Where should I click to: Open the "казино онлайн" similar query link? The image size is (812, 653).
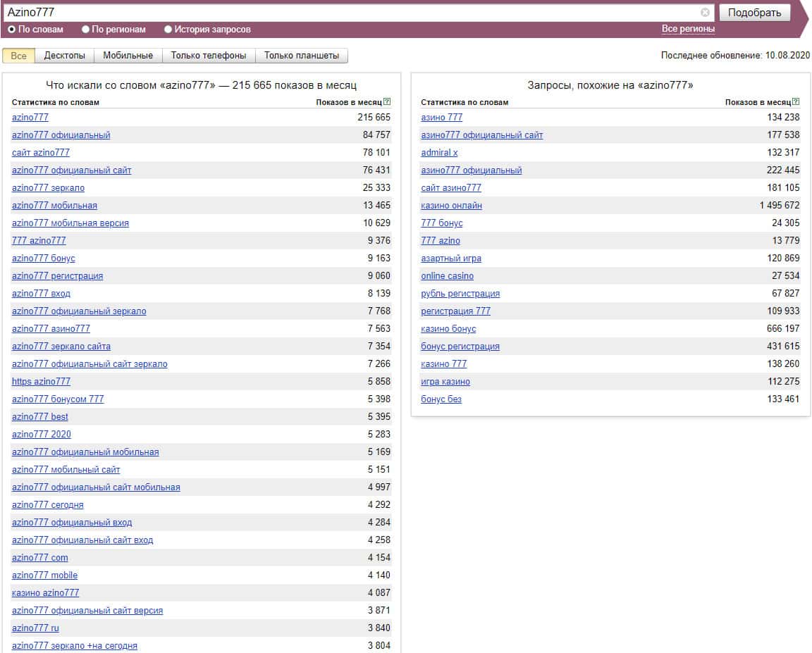click(451, 206)
